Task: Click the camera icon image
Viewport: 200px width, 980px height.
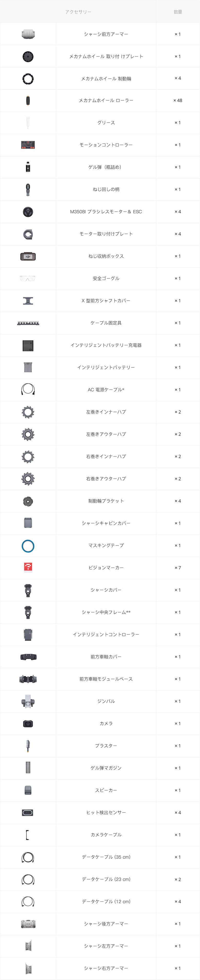Action: pos(28,724)
